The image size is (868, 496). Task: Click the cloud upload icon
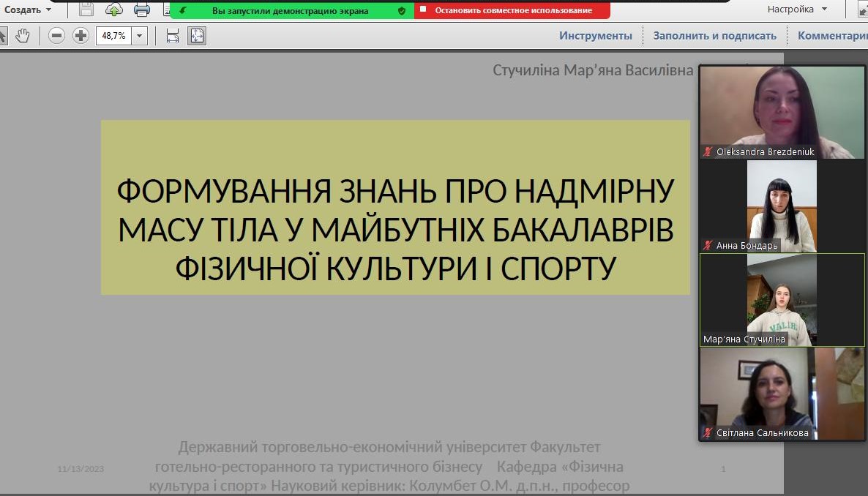click(114, 10)
